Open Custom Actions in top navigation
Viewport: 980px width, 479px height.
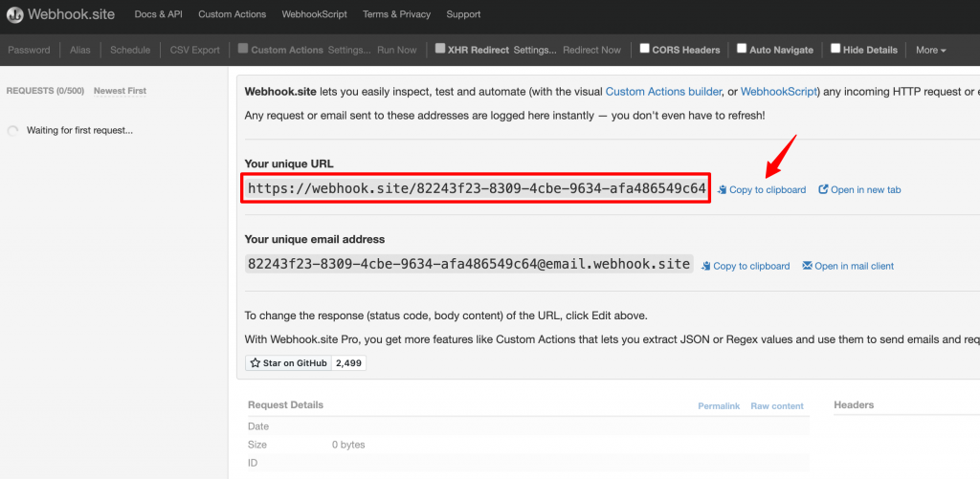pyautogui.click(x=232, y=14)
